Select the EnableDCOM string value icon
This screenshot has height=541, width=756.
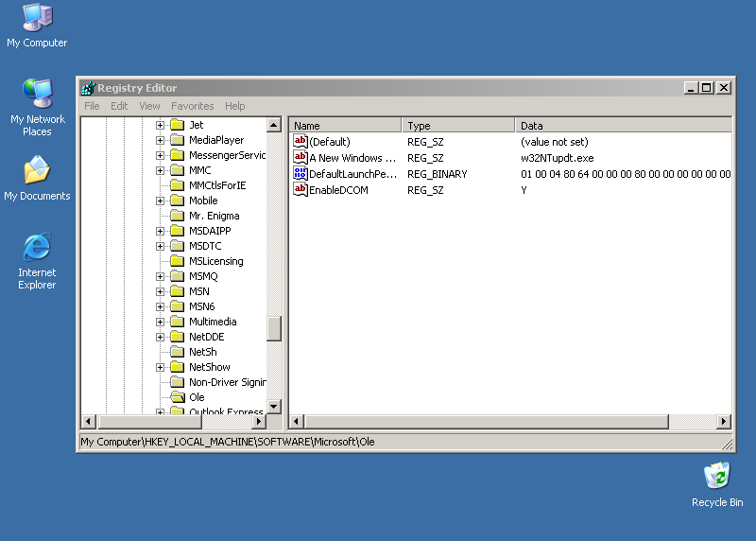300,190
